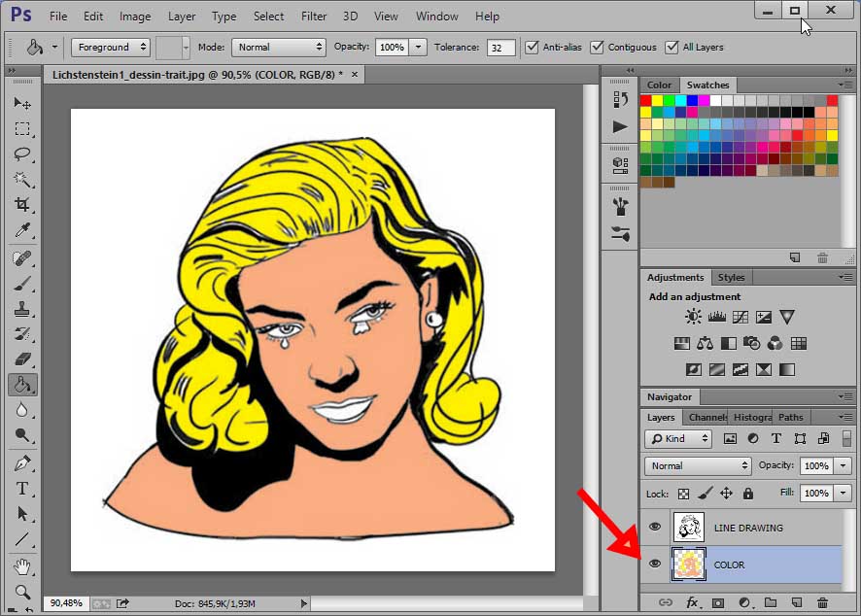Screen dimensions: 861x616
Task: Add a Curves adjustment
Action: 740,317
